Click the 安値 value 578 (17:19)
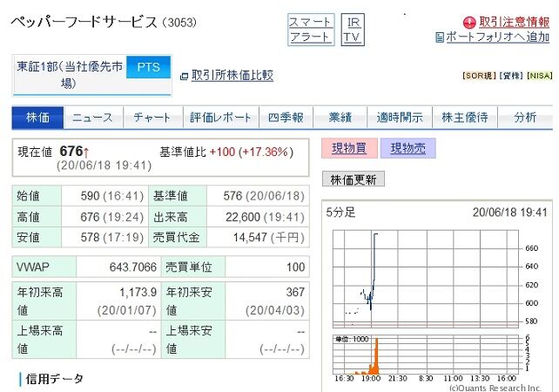This screenshot has height=392, width=559. click(x=112, y=237)
